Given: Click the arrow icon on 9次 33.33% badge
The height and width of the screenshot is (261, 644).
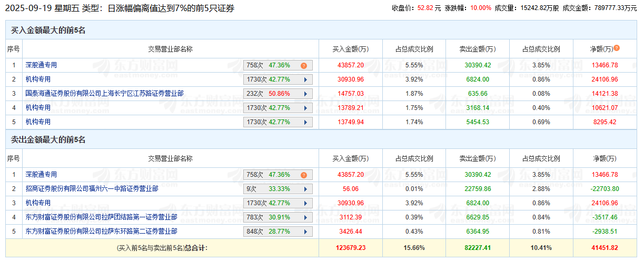Looking at the screenshot, I should click(305, 189).
